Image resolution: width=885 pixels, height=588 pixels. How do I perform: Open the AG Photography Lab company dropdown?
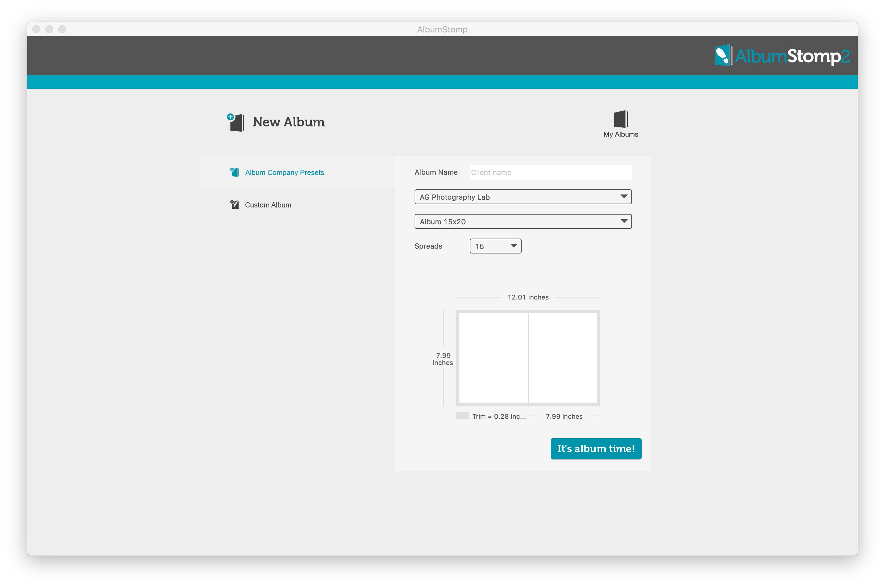tap(523, 197)
